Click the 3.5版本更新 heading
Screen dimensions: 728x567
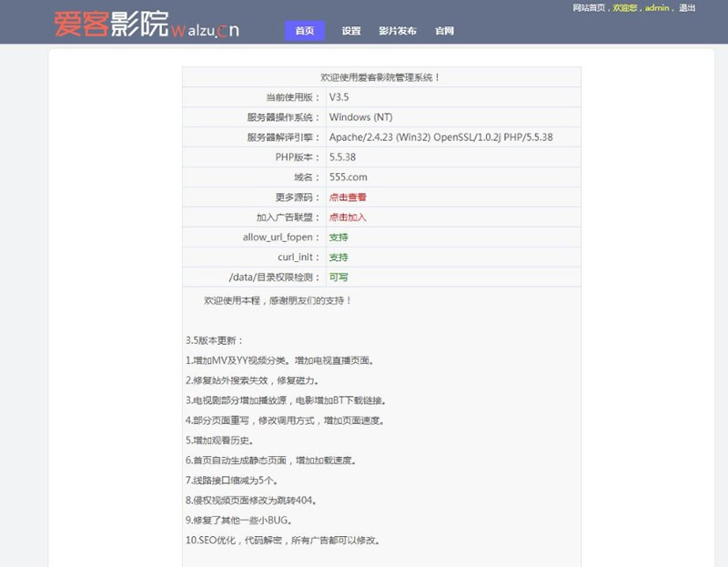click(215, 340)
